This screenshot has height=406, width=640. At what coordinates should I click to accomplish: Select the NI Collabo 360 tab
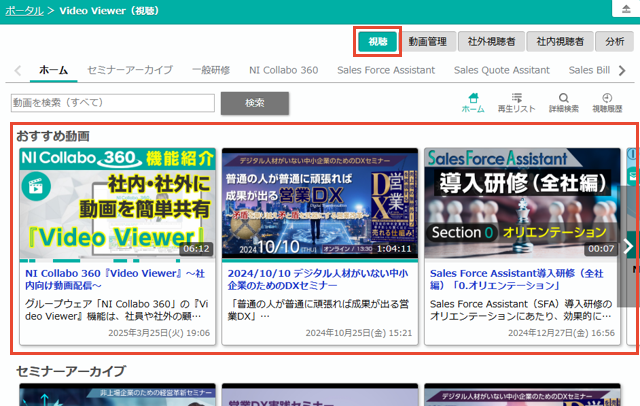(284, 70)
